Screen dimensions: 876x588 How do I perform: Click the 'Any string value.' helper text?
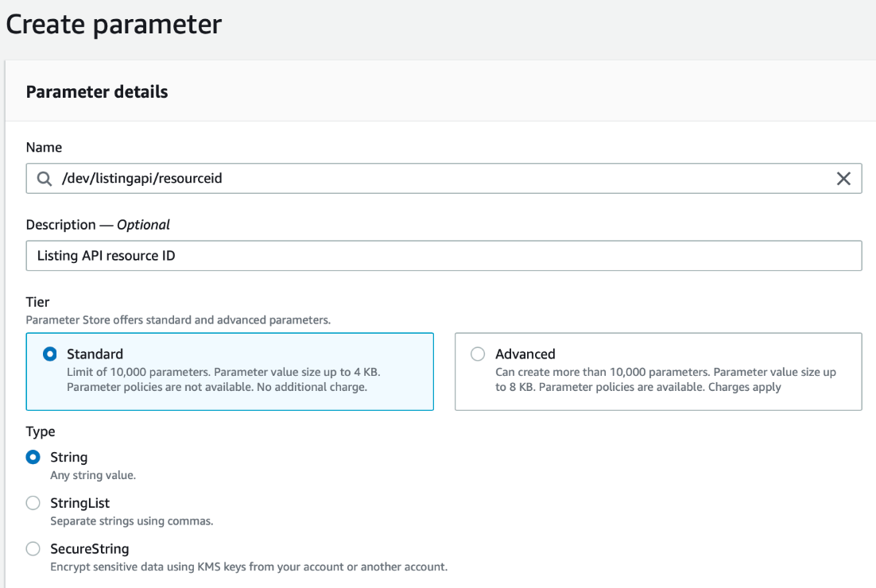pyautogui.click(x=93, y=475)
